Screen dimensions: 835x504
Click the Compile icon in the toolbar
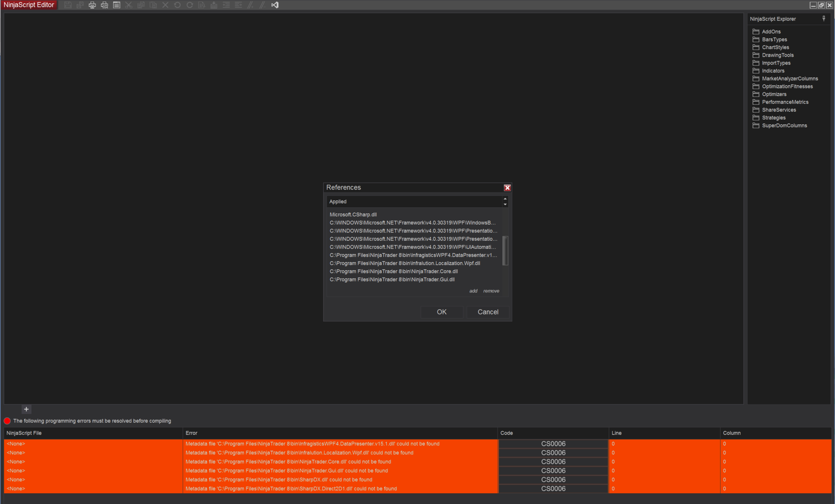click(x=214, y=5)
